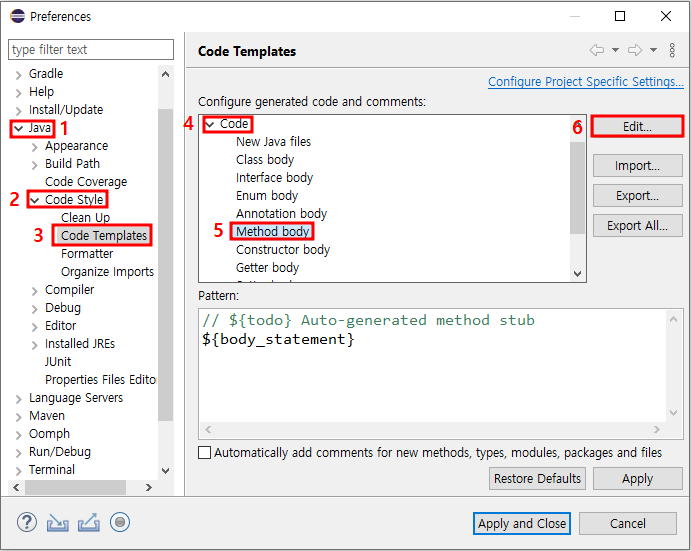Select Code Templates preference page
Image resolution: width=691 pixels, height=551 pixels.
click(104, 235)
